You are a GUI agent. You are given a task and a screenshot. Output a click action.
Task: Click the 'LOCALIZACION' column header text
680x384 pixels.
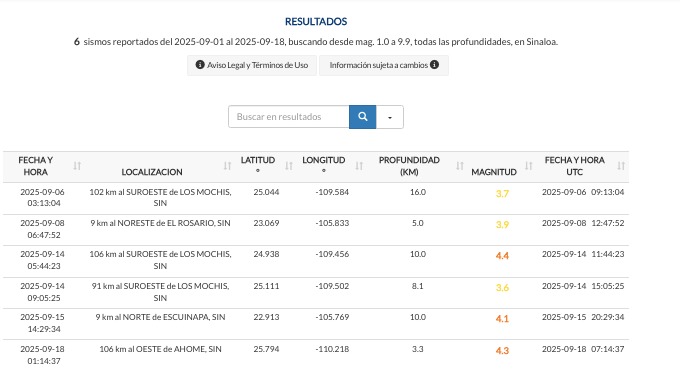click(152, 172)
